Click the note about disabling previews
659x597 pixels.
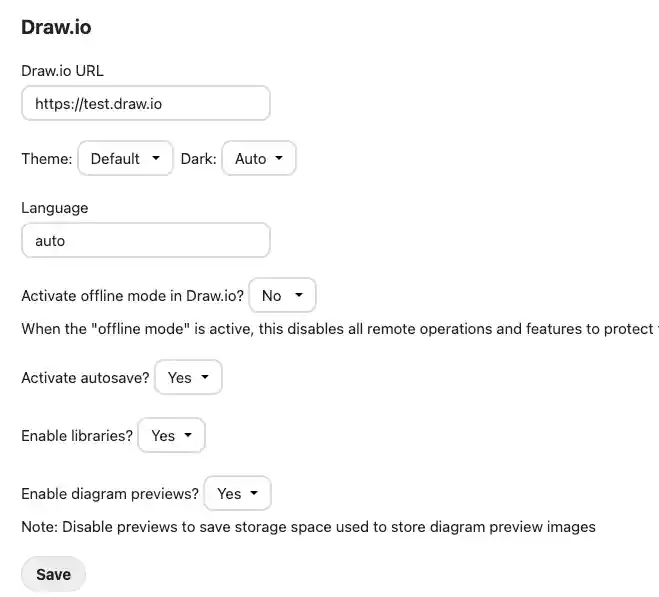(308, 526)
